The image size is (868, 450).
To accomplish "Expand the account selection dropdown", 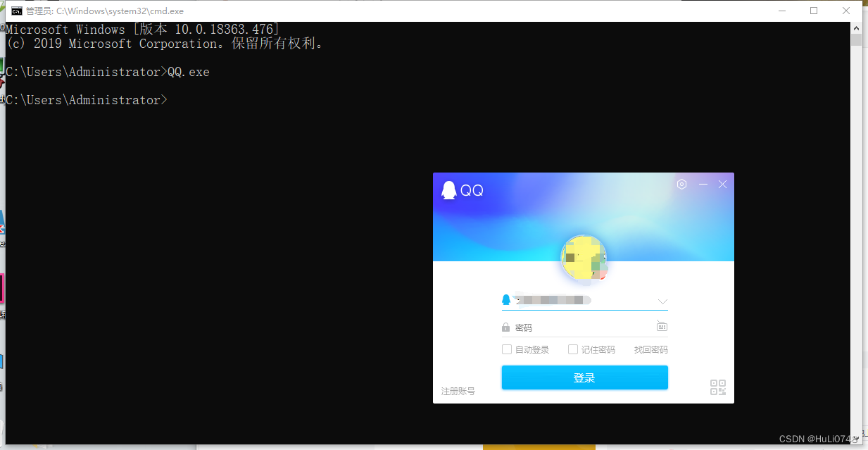I will point(662,301).
